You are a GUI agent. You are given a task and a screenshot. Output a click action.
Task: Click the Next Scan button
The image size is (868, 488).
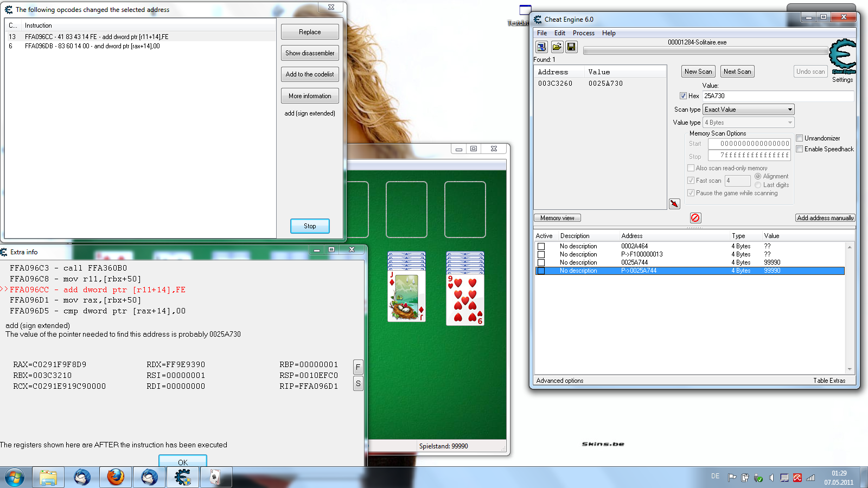[x=737, y=72]
